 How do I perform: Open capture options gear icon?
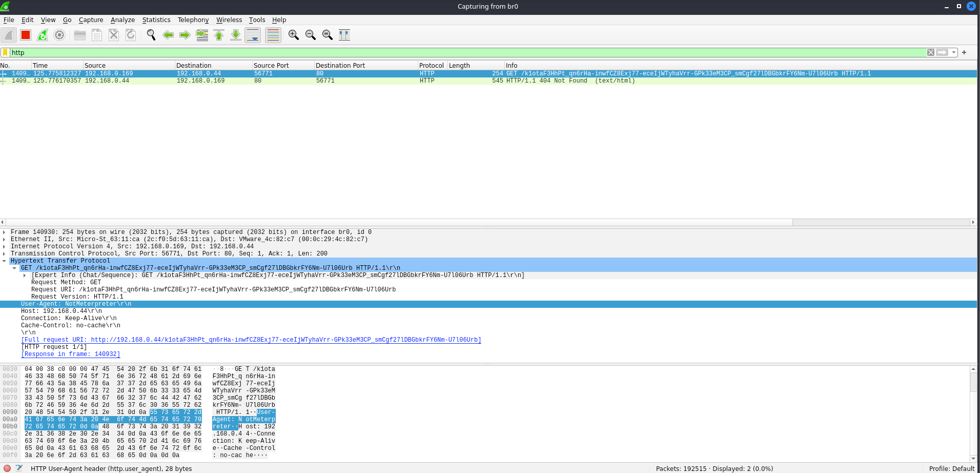(x=59, y=35)
